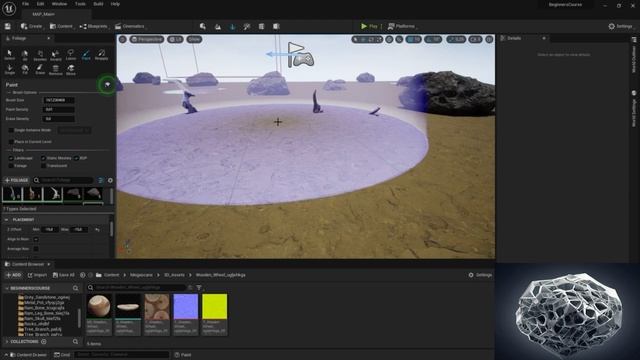Enable Place in Current Level
Screen dimensions: 640x360
point(11,142)
